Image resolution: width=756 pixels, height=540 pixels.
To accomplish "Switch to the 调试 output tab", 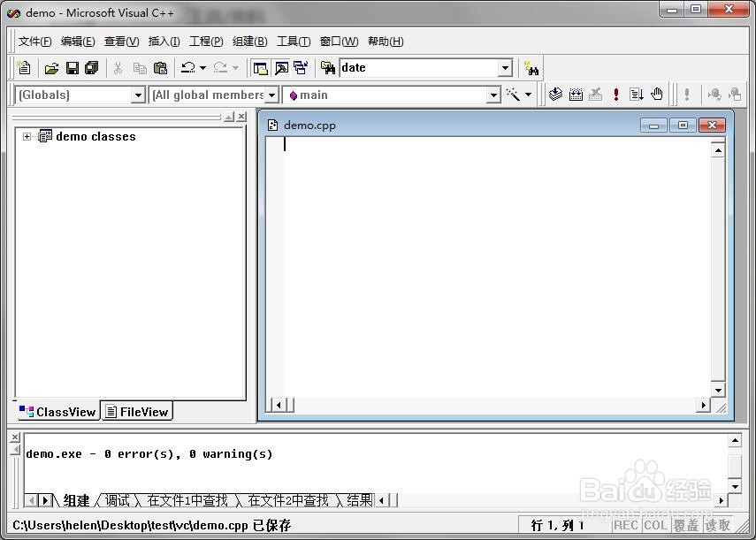I will [118, 501].
